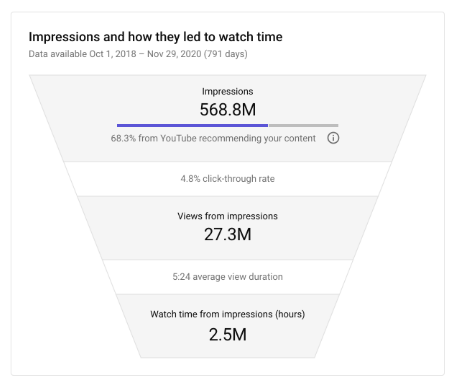457x385 pixels.
Task: Select the Impressions label
Action: pos(227,92)
